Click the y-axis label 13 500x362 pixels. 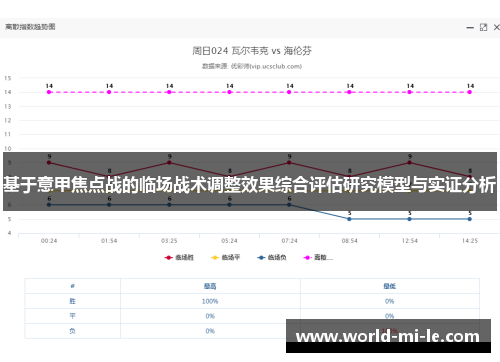pyautogui.click(x=8, y=107)
